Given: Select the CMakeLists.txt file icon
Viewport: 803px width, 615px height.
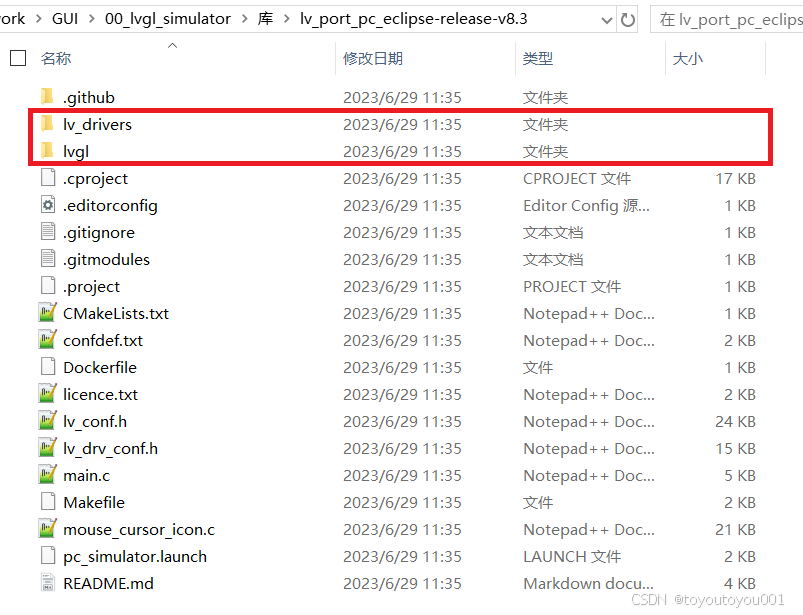Looking at the screenshot, I should point(47,313).
